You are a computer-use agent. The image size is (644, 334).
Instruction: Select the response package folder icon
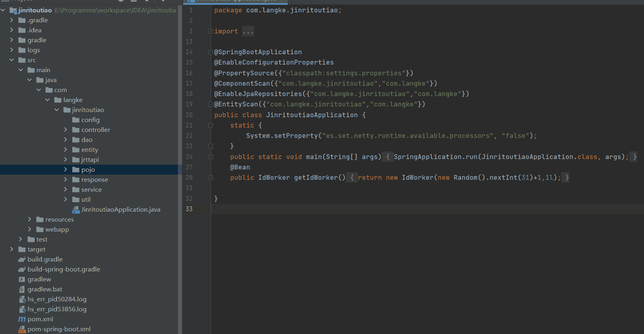pos(76,180)
